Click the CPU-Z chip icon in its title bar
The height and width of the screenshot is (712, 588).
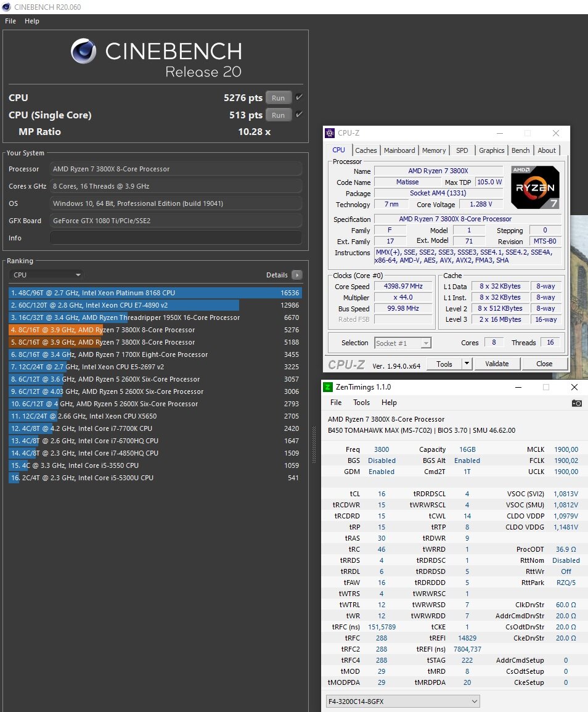tap(330, 133)
